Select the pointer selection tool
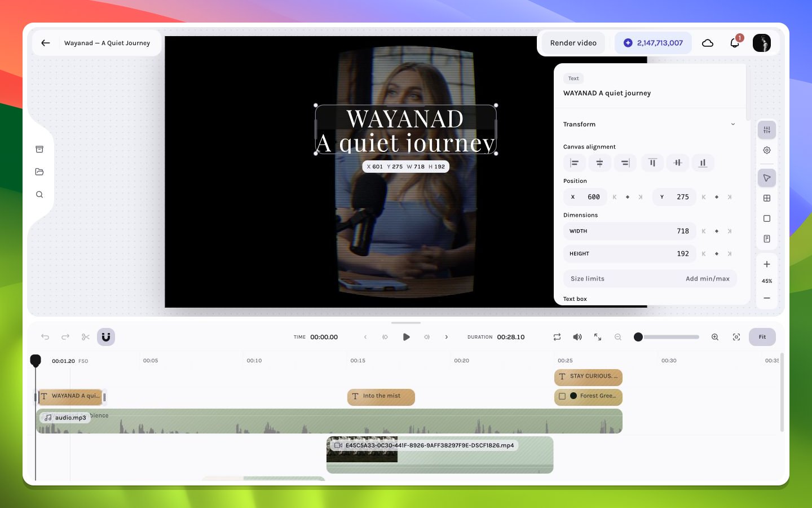 coord(767,178)
